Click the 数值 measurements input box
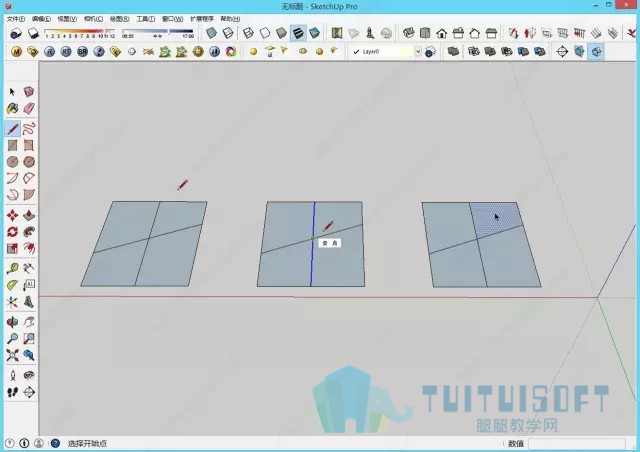Image resolution: width=640 pixels, height=452 pixels. pyautogui.click(x=577, y=443)
